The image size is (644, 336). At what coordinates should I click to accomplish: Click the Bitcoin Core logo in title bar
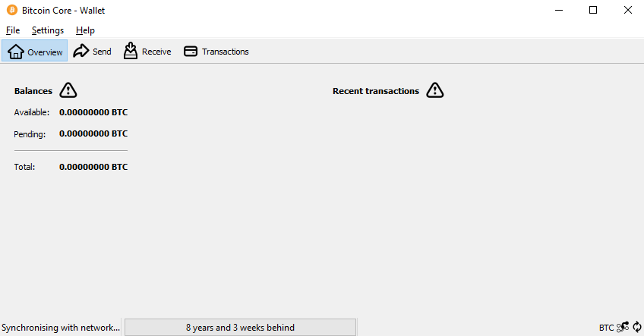coord(12,11)
